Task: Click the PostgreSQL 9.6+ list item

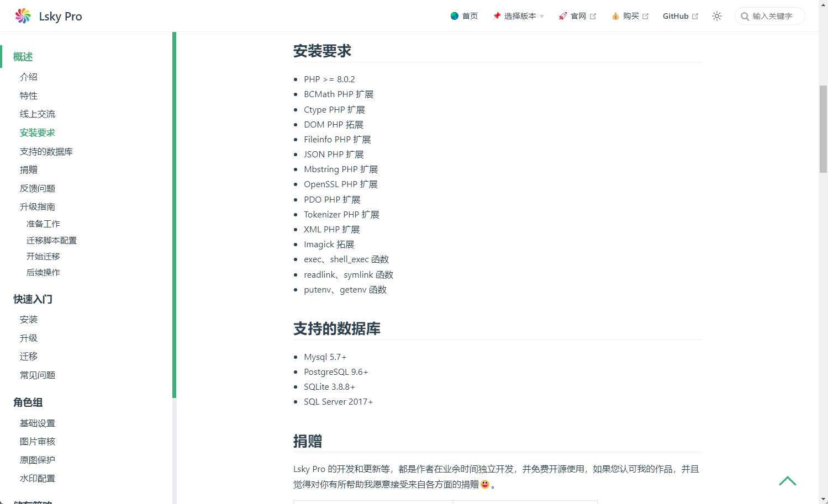Action: pos(336,372)
